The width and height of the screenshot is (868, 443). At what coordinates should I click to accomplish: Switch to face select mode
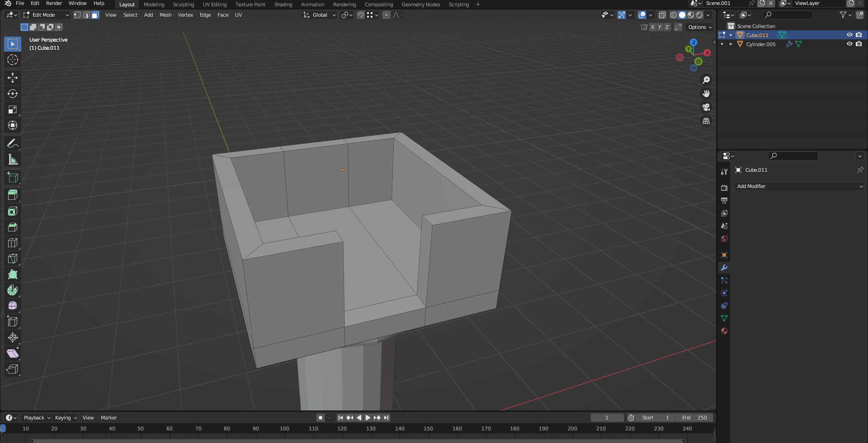[x=95, y=15]
